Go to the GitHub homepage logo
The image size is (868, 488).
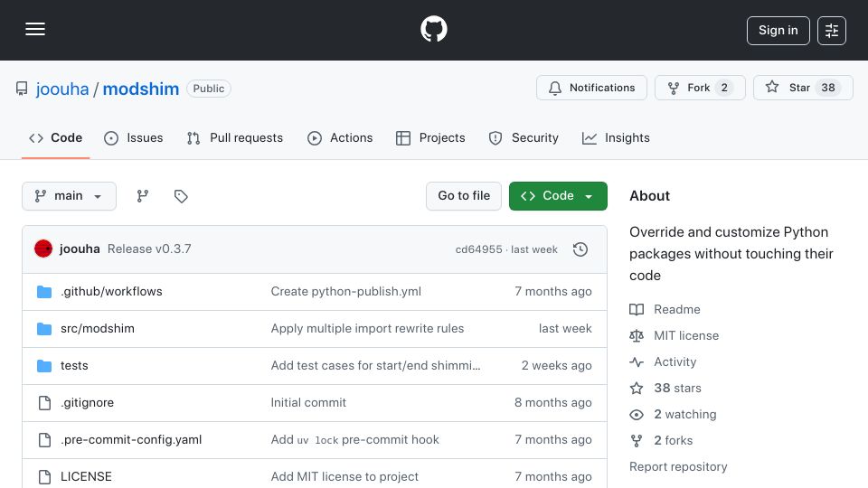(433, 29)
